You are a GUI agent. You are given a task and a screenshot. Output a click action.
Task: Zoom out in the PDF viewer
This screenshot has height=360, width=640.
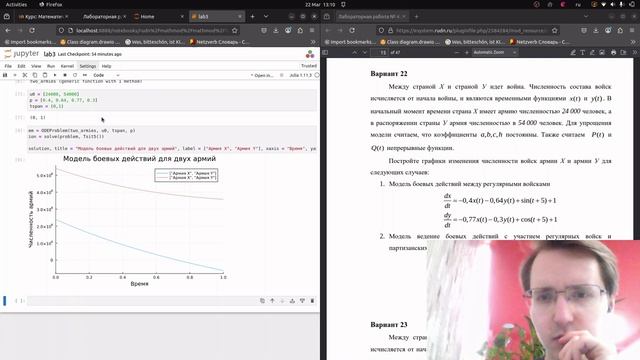[x=457, y=53]
